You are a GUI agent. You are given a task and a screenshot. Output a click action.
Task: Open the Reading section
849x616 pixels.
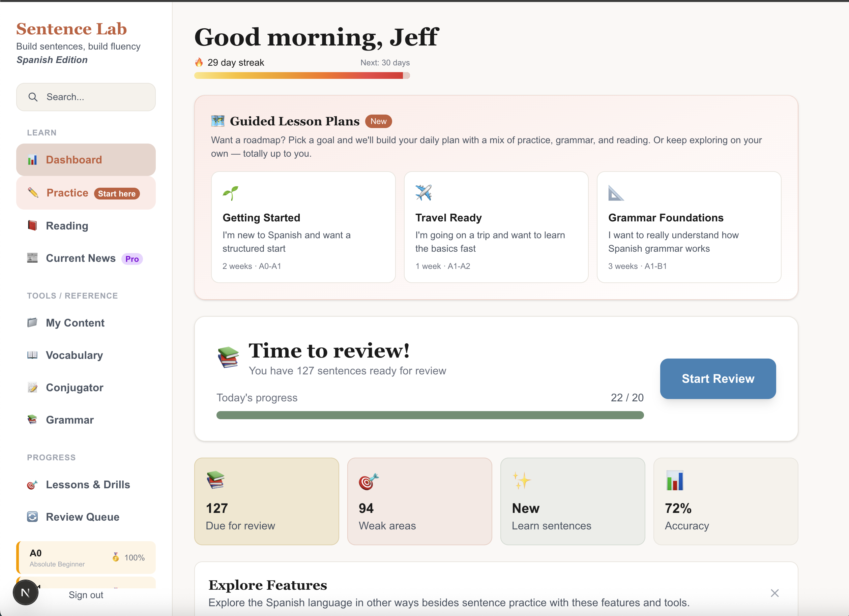(86, 225)
